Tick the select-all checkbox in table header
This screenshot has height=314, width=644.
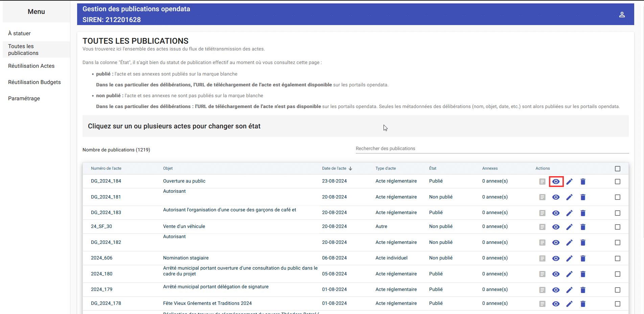pos(617,169)
